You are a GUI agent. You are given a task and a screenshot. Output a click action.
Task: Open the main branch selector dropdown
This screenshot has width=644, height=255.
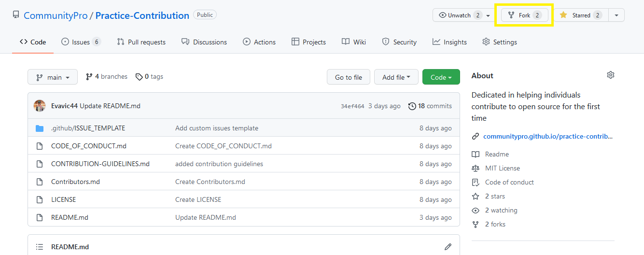click(53, 77)
